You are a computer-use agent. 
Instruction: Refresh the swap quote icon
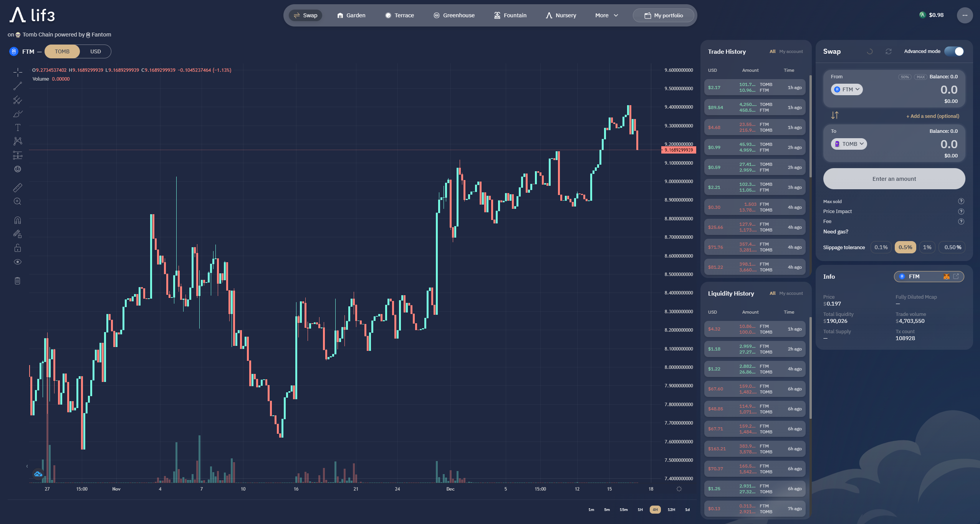(x=889, y=51)
